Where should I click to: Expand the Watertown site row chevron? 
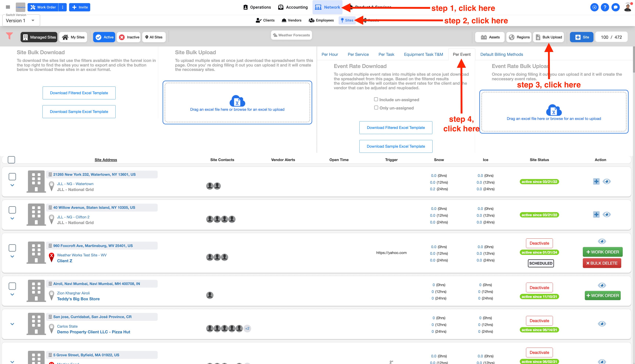click(x=12, y=185)
